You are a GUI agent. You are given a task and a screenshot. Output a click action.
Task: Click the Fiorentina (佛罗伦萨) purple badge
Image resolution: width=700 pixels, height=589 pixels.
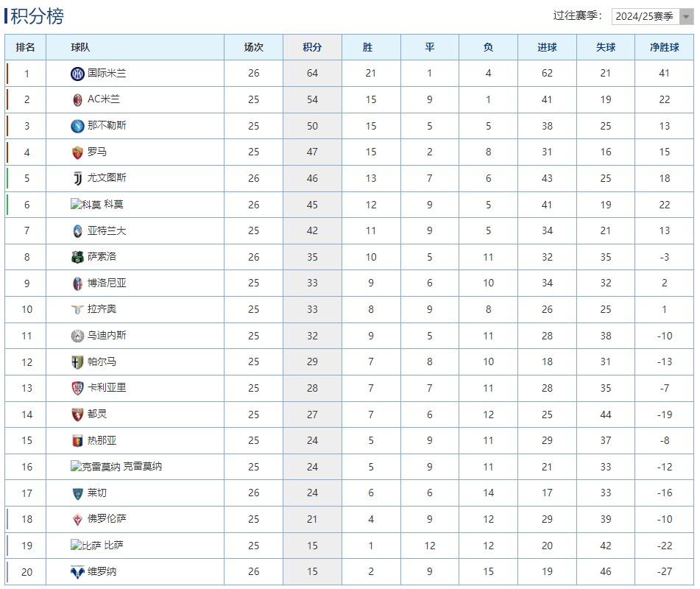pos(77,519)
